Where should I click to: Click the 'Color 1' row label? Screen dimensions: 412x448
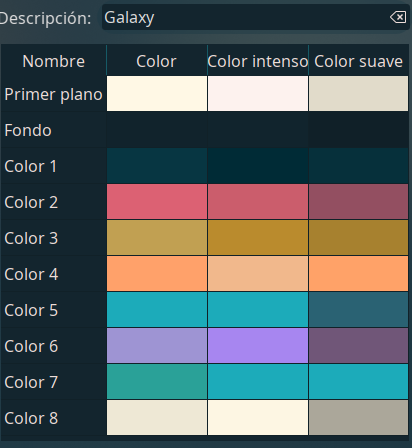click(31, 166)
